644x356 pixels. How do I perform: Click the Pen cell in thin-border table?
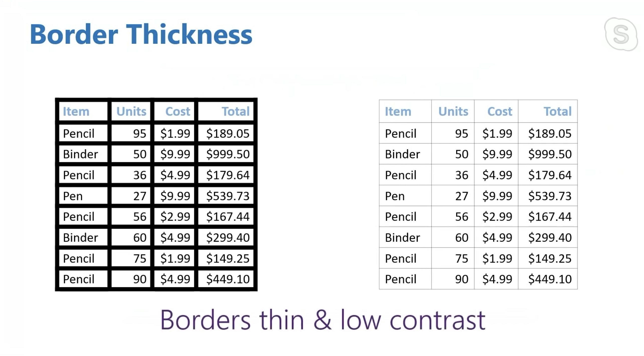point(405,196)
